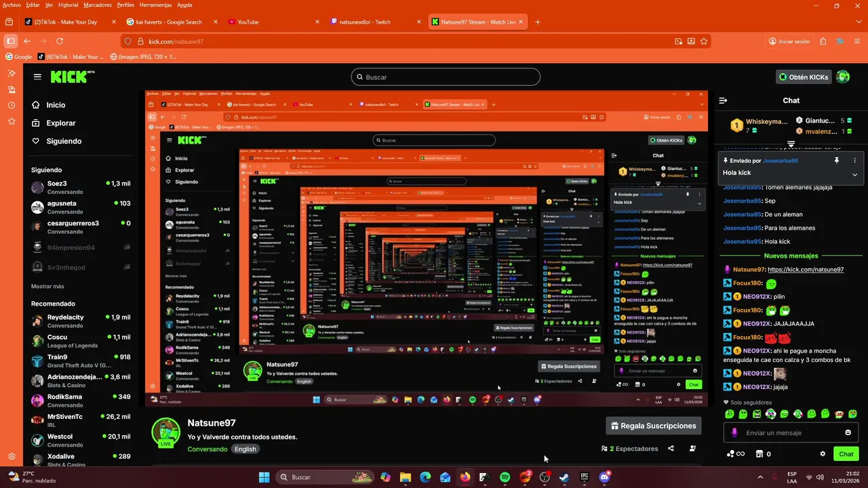Open the Marcadores menu
This screenshot has width=868, height=488.
[x=98, y=5]
